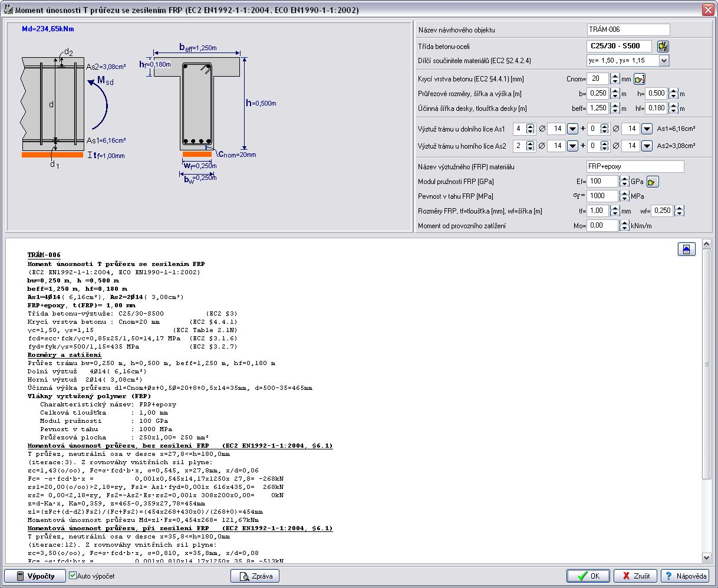This screenshot has height=588, width=718.
Task: Open the second As1 bar diameter dropdown
Action: coord(647,129)
